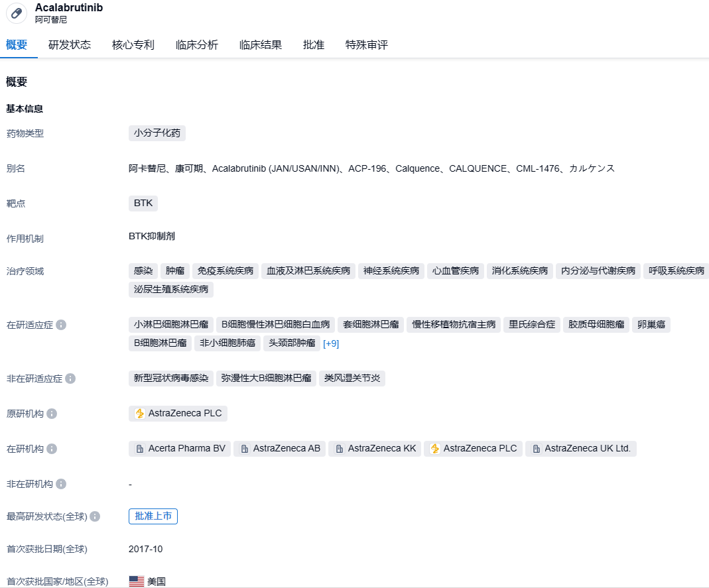Click info icon next to 原研机构
The width and height of the screenshot is (709, 588).
[x=52, y=414]
